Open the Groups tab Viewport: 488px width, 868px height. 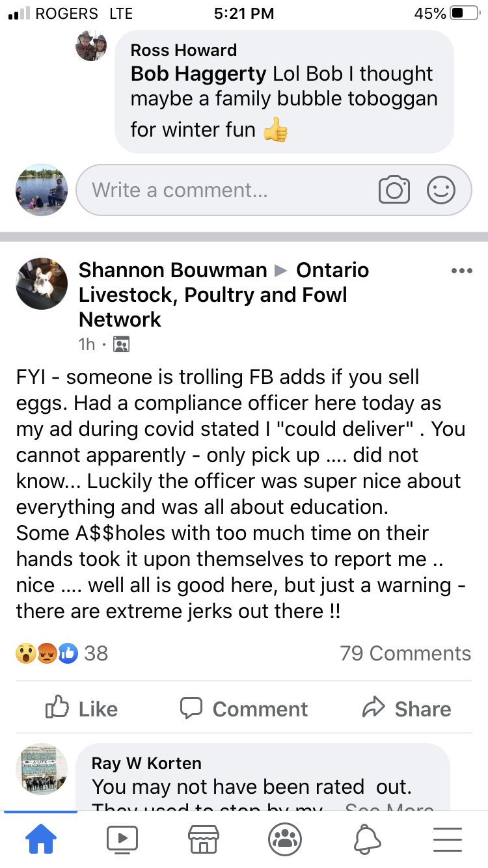tap(284, 839)
